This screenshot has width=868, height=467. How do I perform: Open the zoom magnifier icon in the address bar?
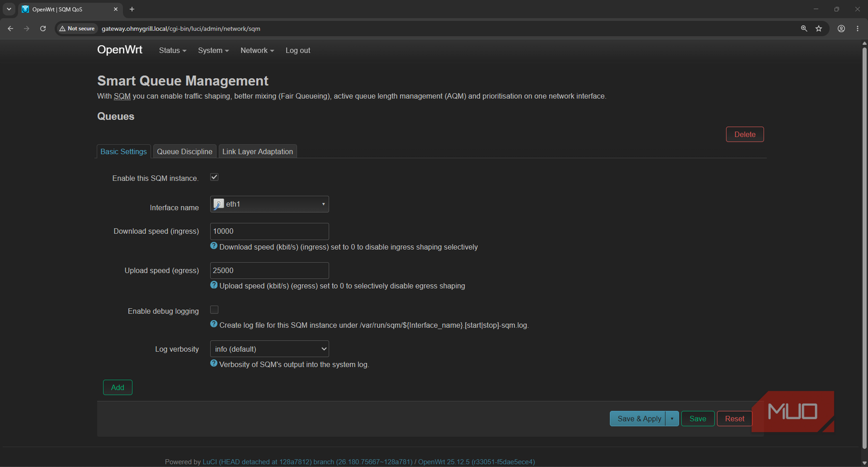[x=804, y=28]
